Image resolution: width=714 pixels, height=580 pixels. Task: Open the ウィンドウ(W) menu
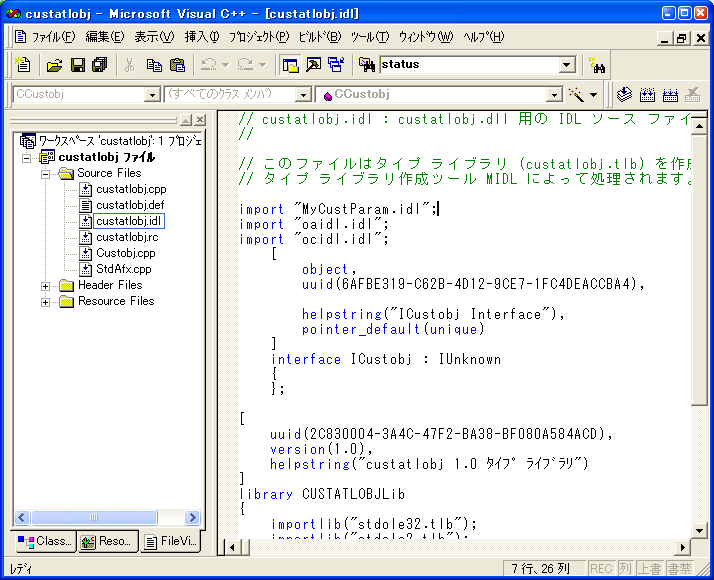[426, 37]
